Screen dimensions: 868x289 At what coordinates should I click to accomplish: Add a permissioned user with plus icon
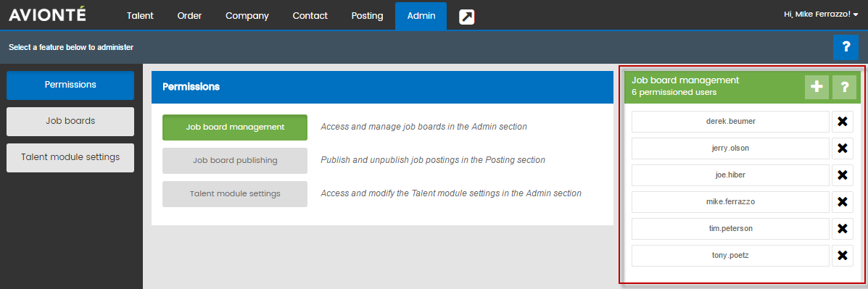pyautogui.click(x=817, y=88)
